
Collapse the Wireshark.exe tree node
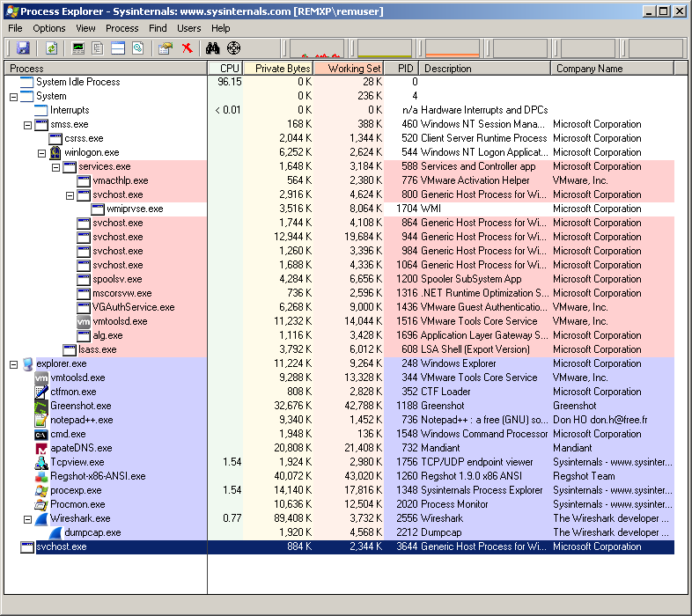[28, 519]
